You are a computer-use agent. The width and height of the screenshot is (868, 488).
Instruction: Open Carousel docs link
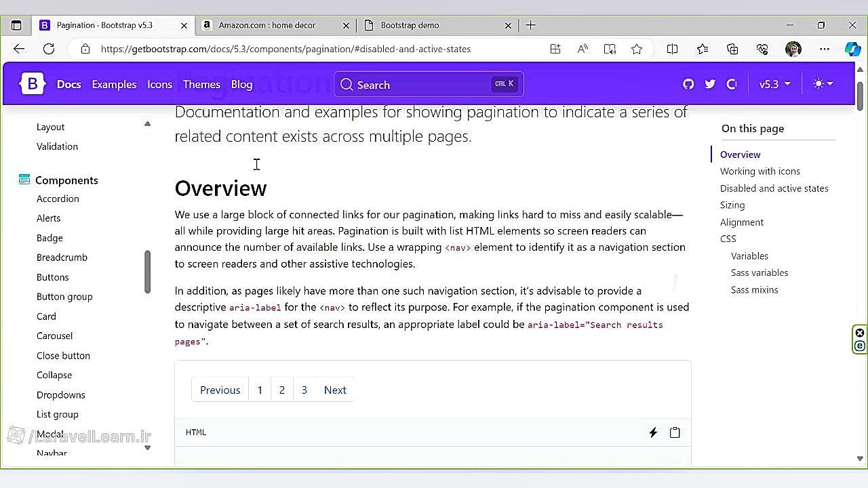(x=54, y=336)
